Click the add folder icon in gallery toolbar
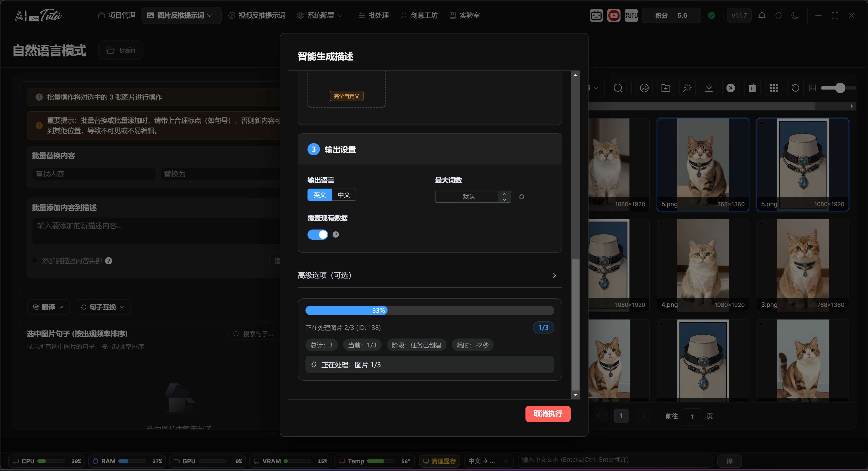This screenshot has height=471, width=868. click(x=666, y=88)
